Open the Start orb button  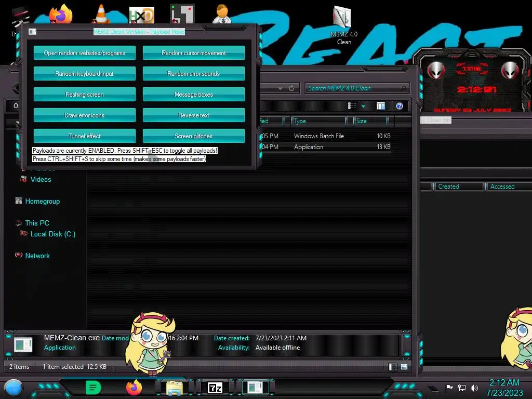click(x=14, y=388)
